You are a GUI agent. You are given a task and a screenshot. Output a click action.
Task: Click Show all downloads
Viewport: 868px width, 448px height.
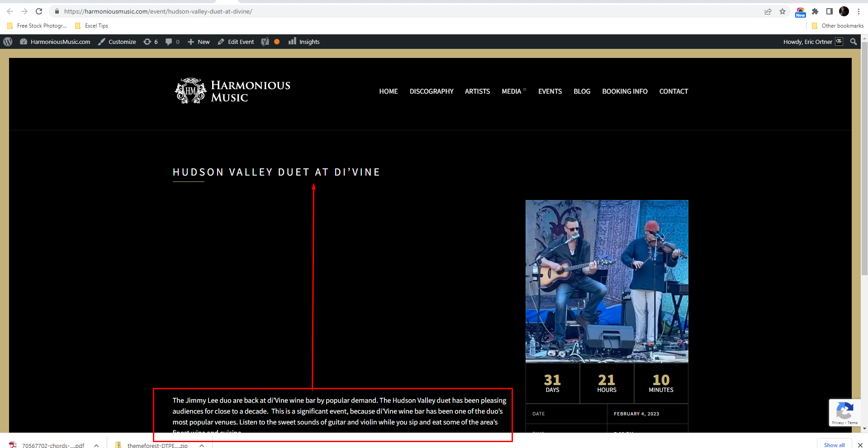tap(834, 444)
